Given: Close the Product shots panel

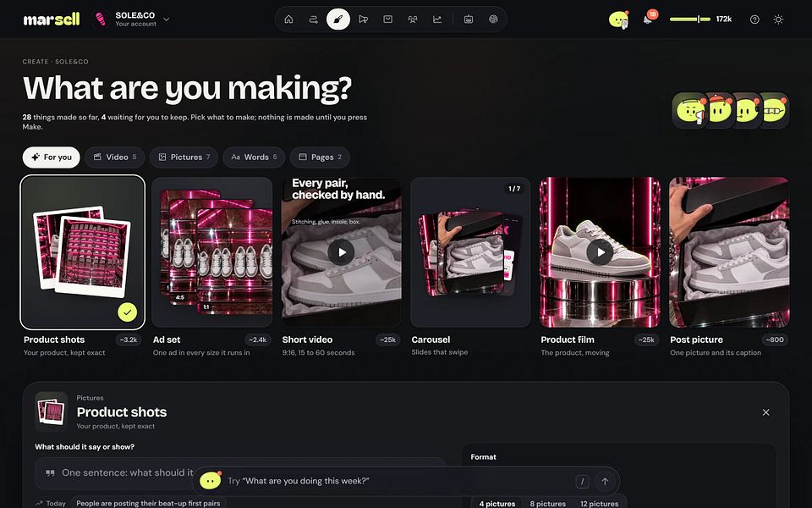Looking at the screenshot, I should 766,412.
